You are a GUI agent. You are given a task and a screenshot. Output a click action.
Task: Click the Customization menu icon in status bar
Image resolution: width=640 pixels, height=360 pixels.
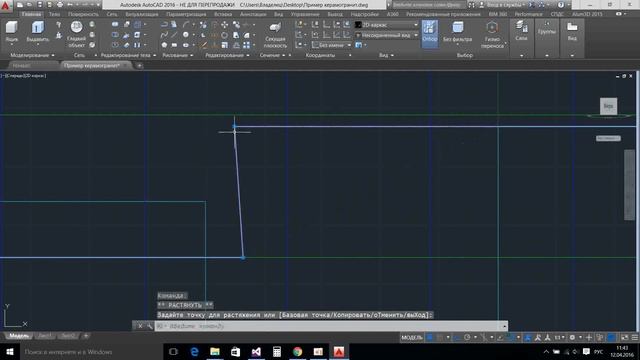pyautogui.click(x=635, y=338)
